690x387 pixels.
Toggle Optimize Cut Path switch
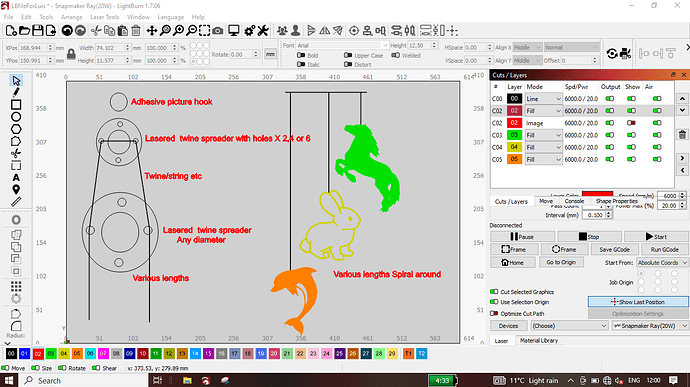[494, 313]
